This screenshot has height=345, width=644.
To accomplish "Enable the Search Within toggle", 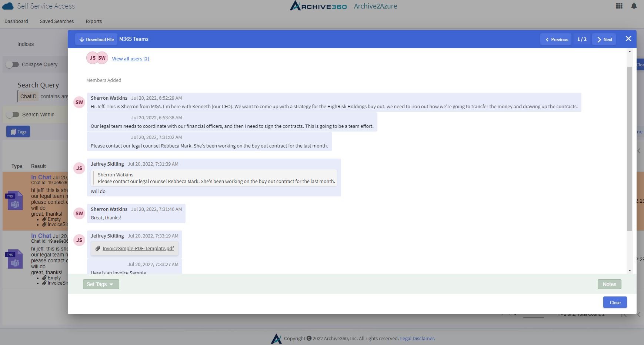I will 13,115.
